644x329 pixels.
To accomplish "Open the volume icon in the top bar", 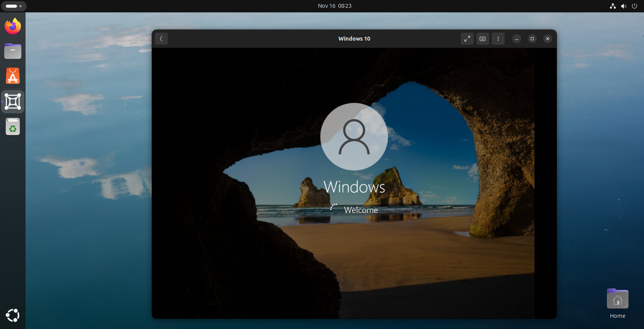I will click(x=624, y=6).
